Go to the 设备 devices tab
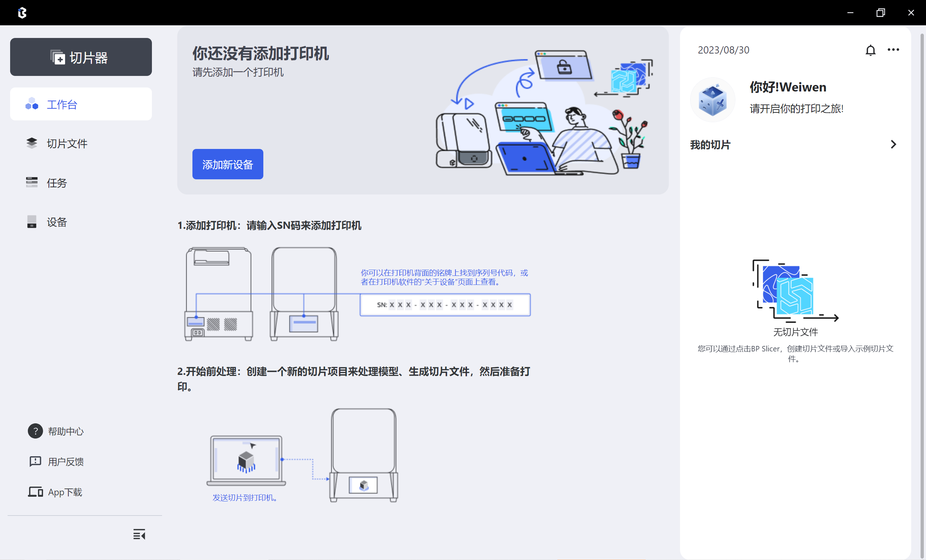This screenshot has height=560, width=926. click(56, 222)
